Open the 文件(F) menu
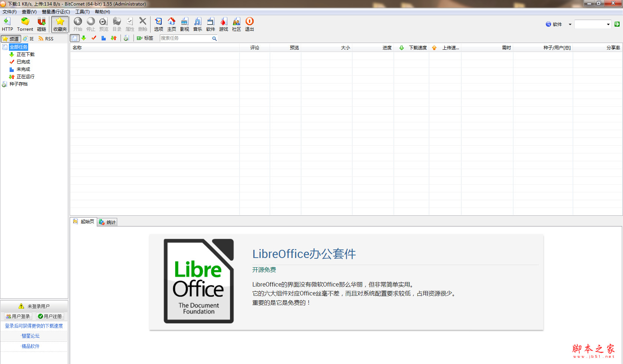The image size is (623, 364). pos(10,12)
